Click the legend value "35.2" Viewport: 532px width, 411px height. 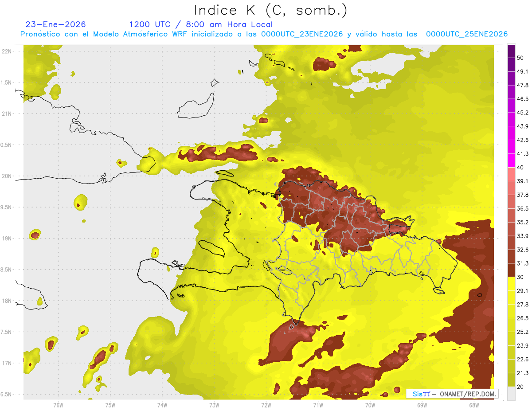pyautogui.click(x=523, y=222)
